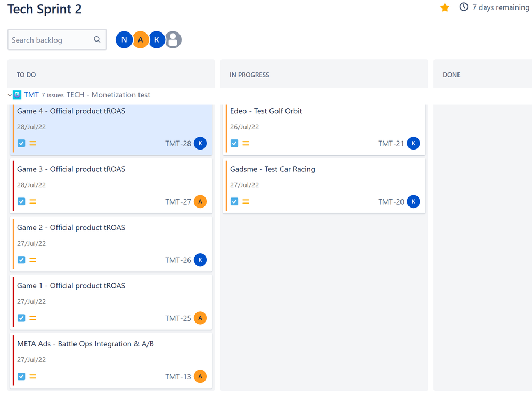Open issue key TMT-25
Viewport: 532px width, 405px height.
178,318
